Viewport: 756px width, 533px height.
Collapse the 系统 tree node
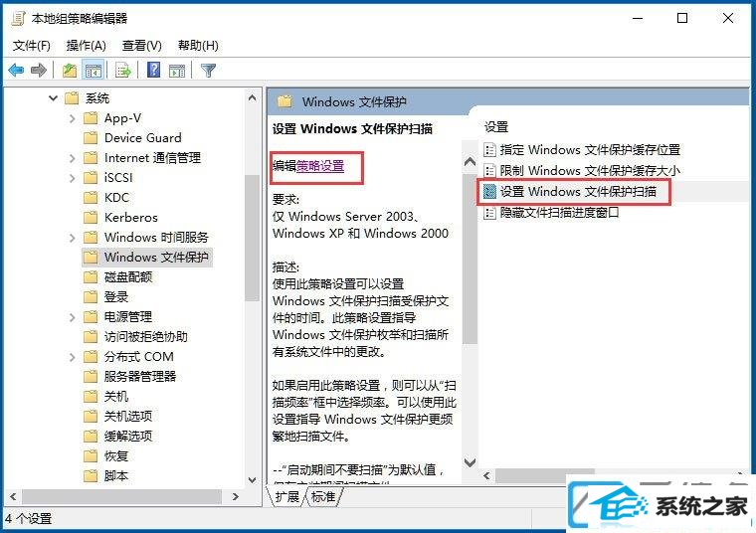tap(53, 98)
